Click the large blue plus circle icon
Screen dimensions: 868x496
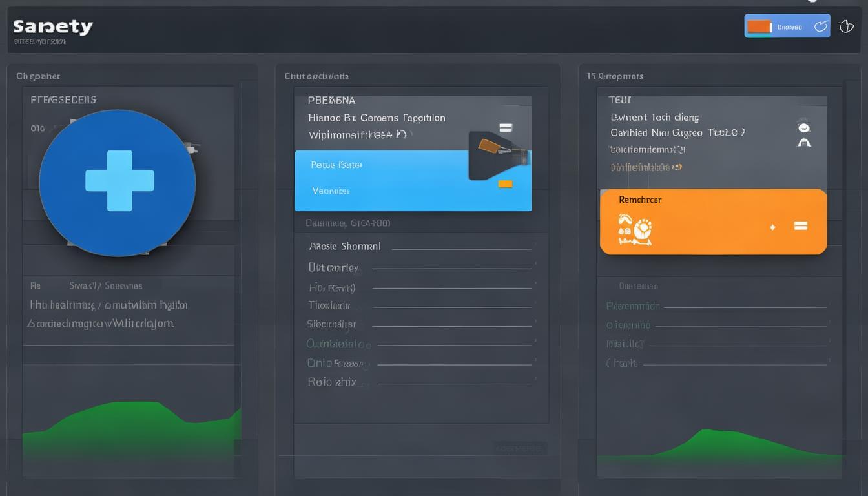pyautogui.click(x=118, y=181)
